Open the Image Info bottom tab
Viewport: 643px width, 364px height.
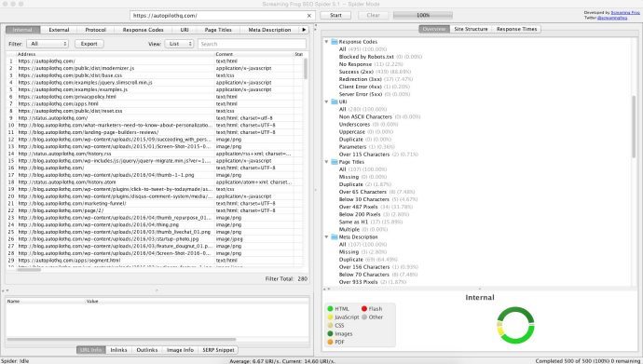180,350
